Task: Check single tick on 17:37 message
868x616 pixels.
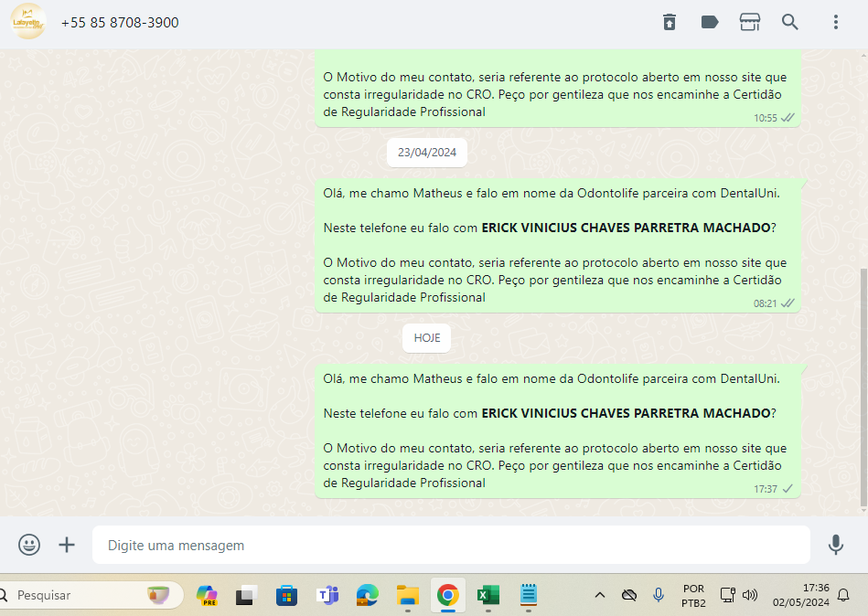Action: 788,489
